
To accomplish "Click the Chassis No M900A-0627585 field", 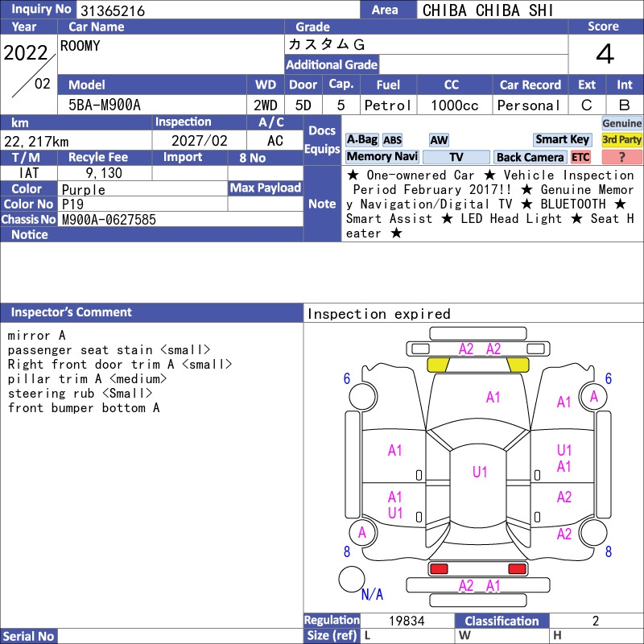I will tap(180, 219).
